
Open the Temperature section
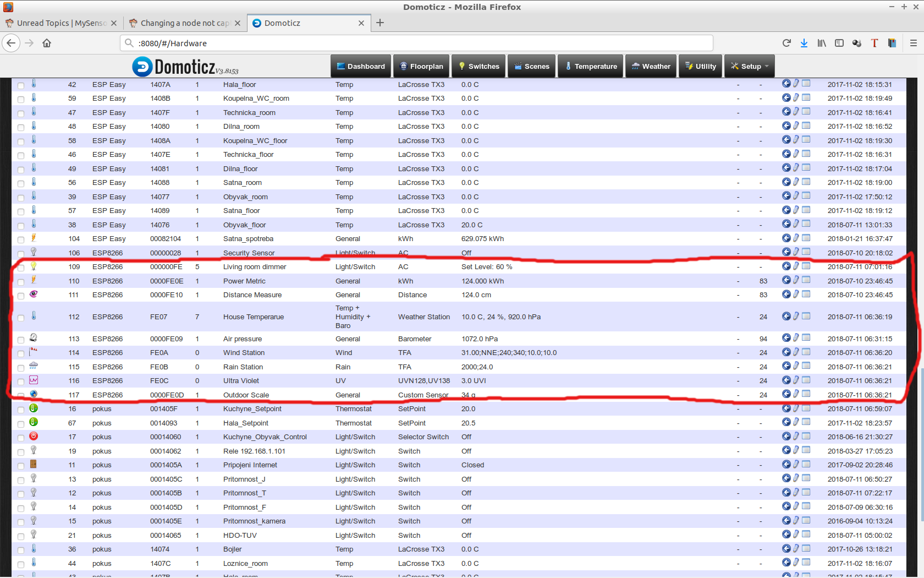pos(591,66)
